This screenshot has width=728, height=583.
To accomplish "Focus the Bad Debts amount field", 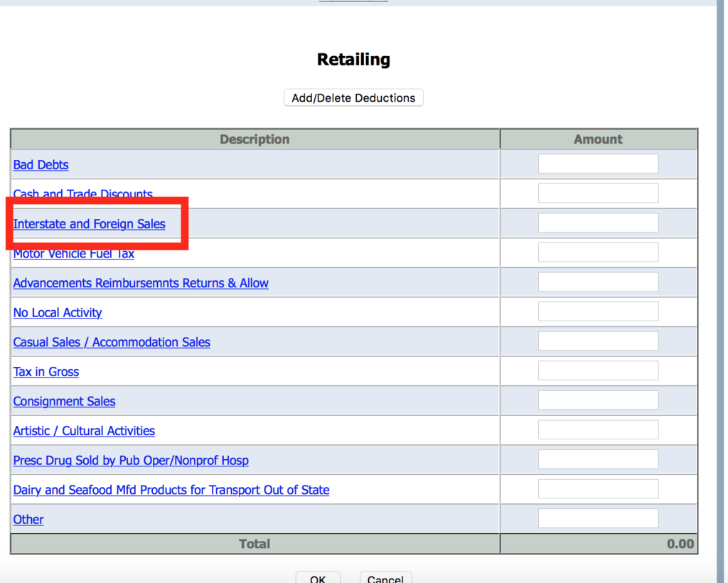I will point(598,164).
